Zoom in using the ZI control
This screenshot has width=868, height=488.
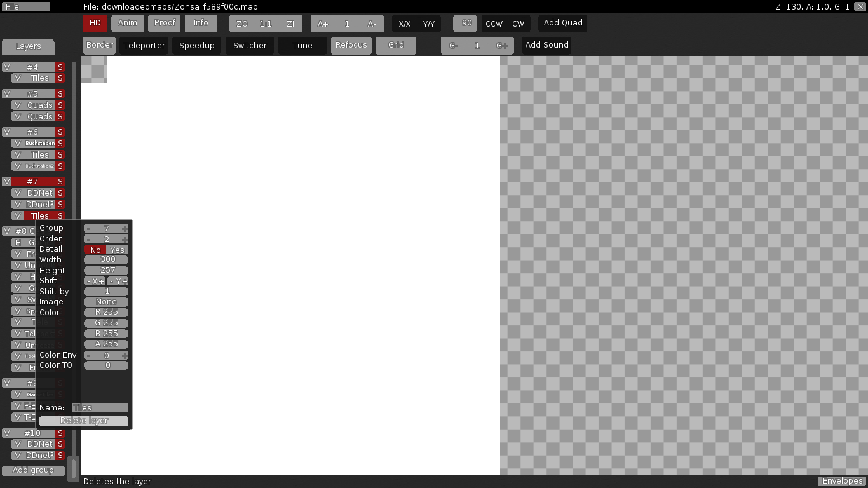click(290, 24)
